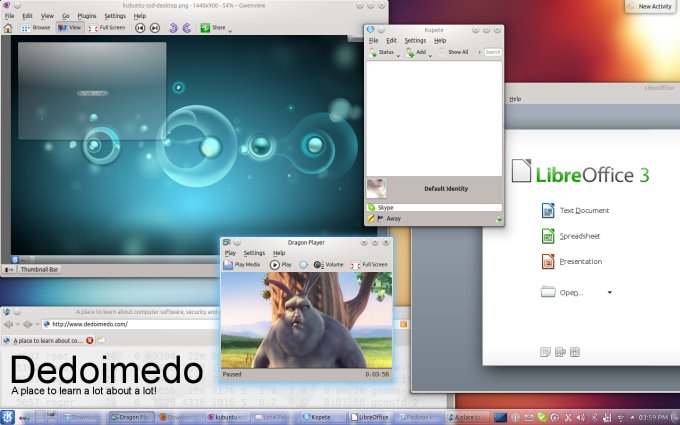Click Skype account icon in Kopete bottom corner

click(x=499, y=219)
